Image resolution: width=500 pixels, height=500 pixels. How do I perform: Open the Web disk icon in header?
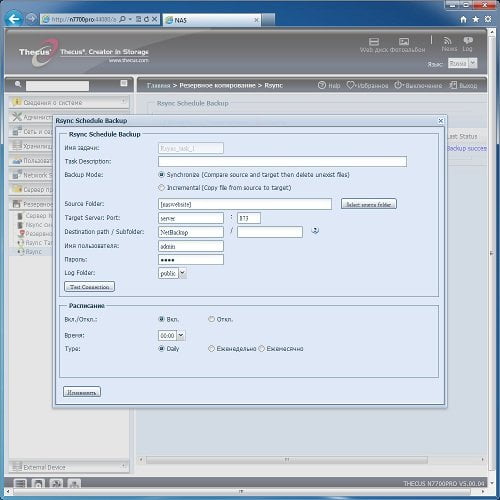coord(374,42)
